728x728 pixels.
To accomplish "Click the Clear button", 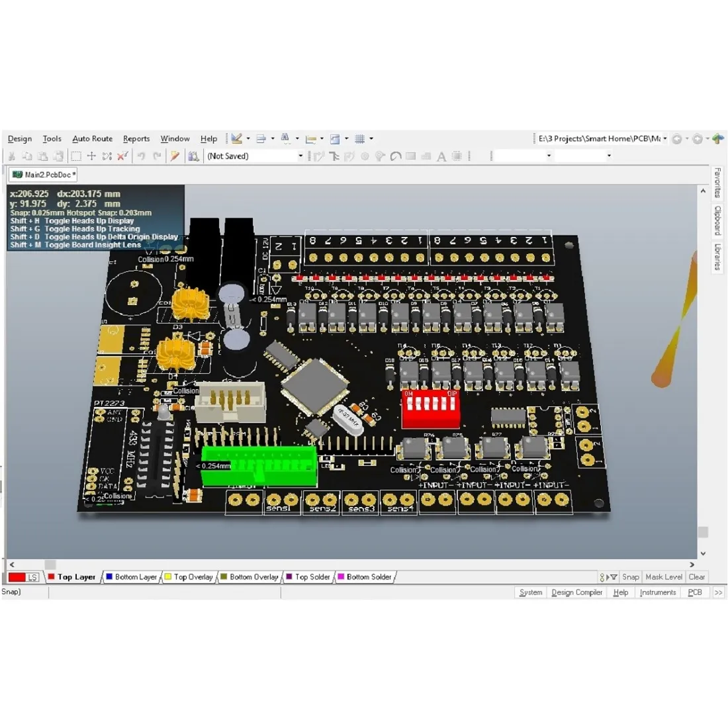I will tap(697, 577).
